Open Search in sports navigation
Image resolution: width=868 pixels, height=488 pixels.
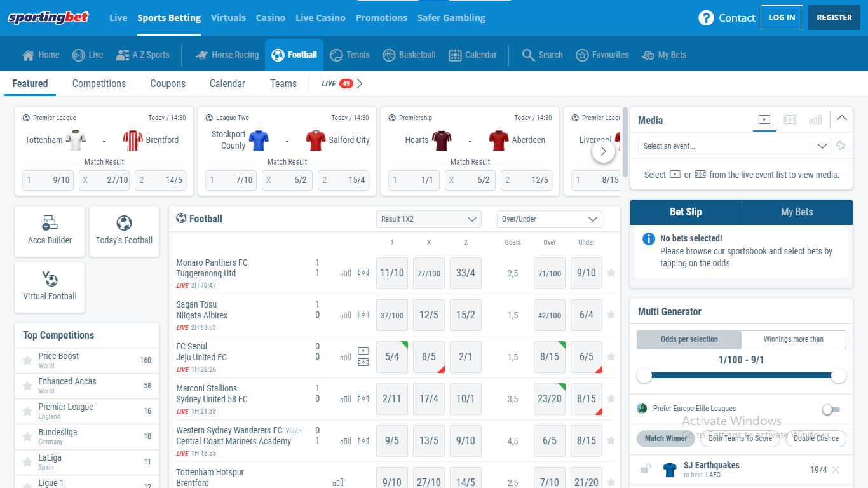[543, 55]
